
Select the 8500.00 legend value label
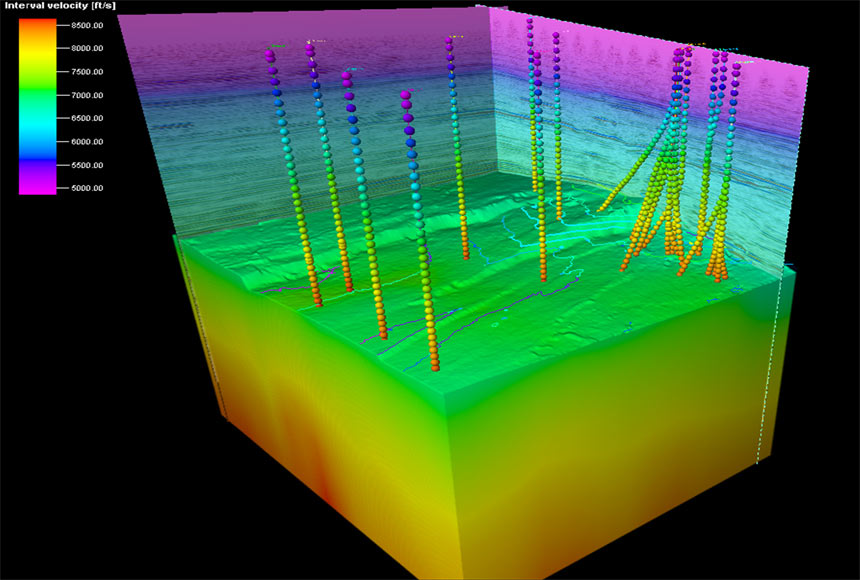[x=89, y=25]
